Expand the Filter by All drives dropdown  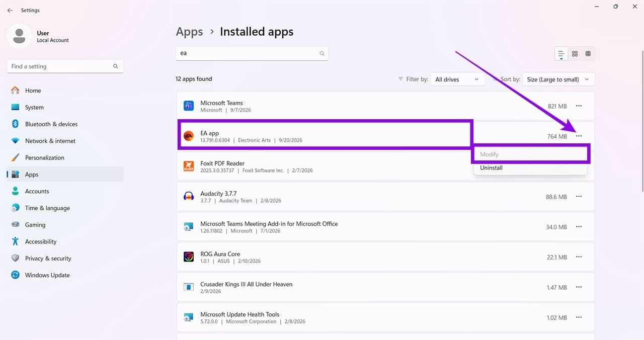pos(457,79)
